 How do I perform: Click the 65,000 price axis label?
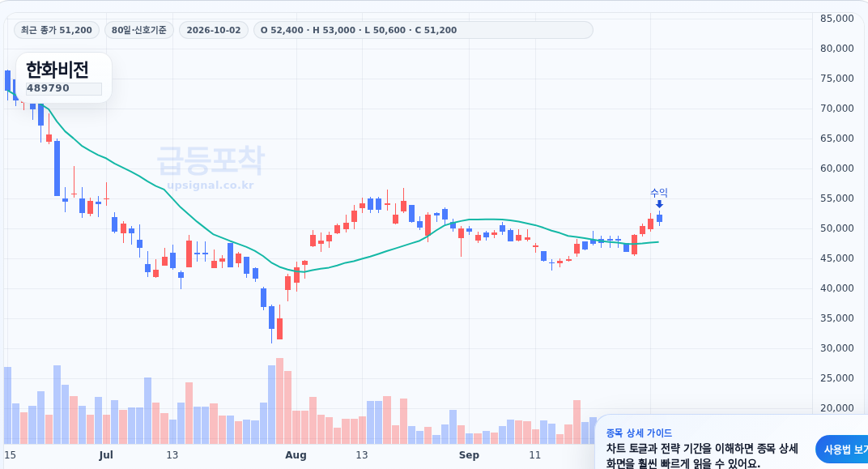pyautogui.click(x=837, y=138)
